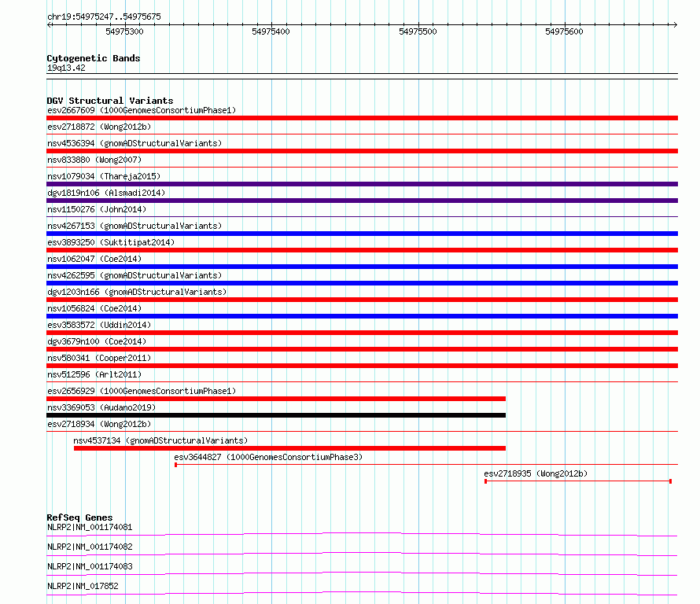Click the red bar under nsv4537134

pos(289,448)
